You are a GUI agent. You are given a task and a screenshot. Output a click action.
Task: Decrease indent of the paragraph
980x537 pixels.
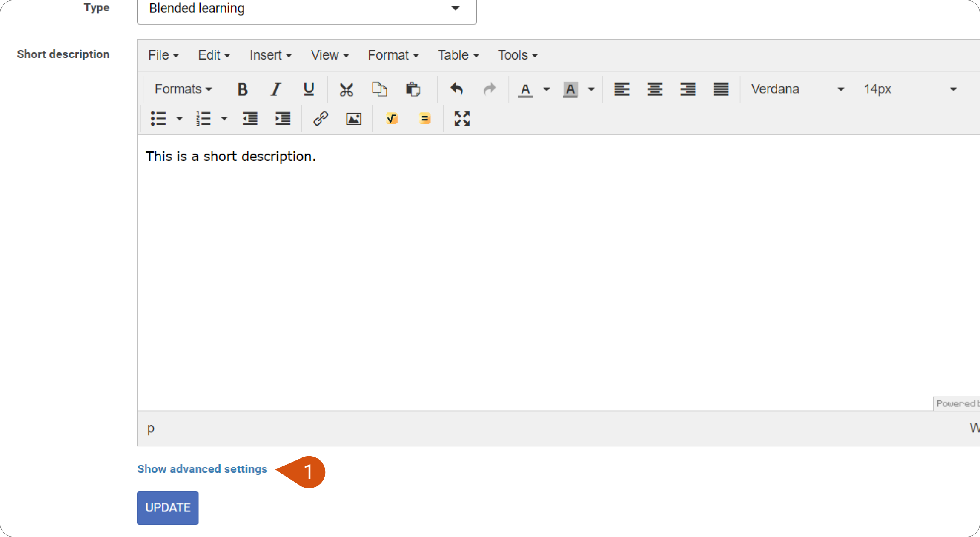[250, 119]
